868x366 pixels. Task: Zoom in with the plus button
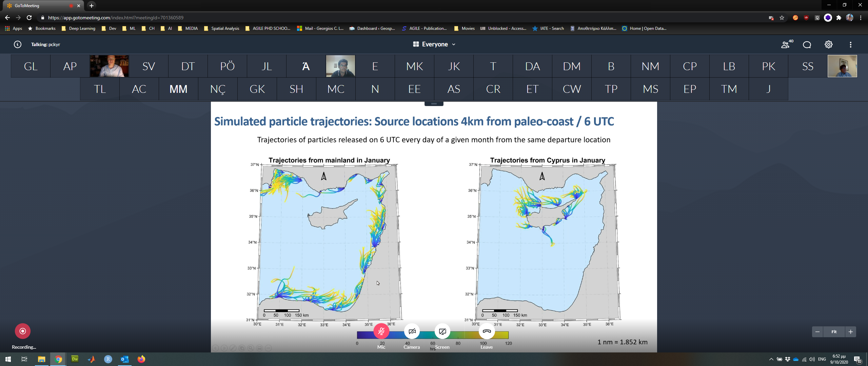tap(851, 332)
